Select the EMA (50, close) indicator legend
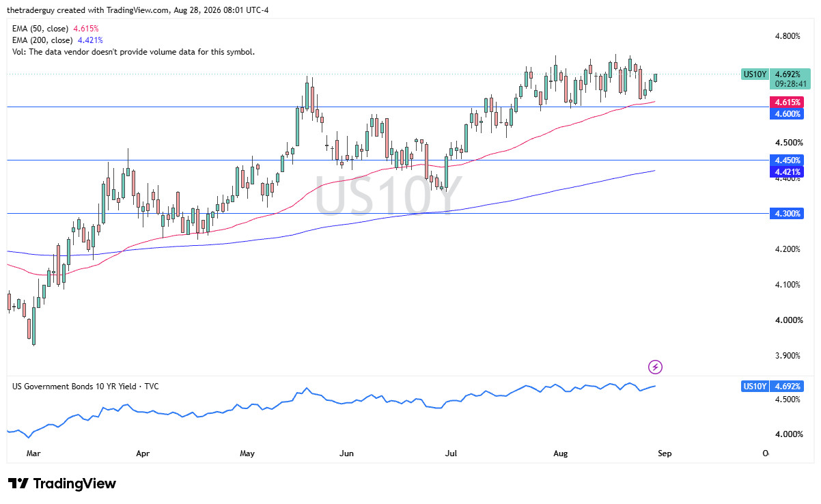The height and width of the screenshot is (504, 821). coord(55,29)
